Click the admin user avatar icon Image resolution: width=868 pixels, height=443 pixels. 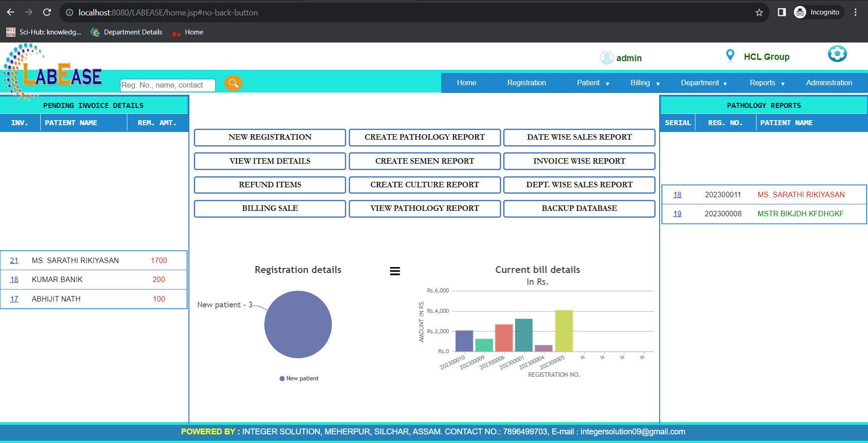(607, 58)
